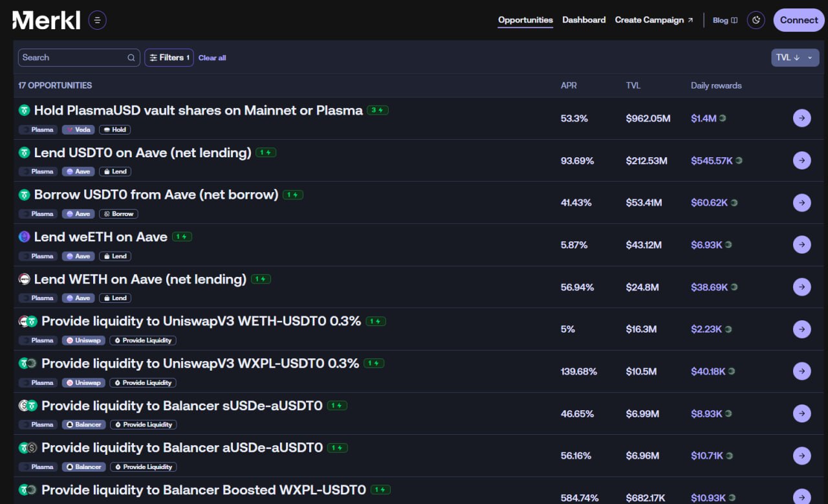Click the magnifier icon in the search box

[131, 58]
